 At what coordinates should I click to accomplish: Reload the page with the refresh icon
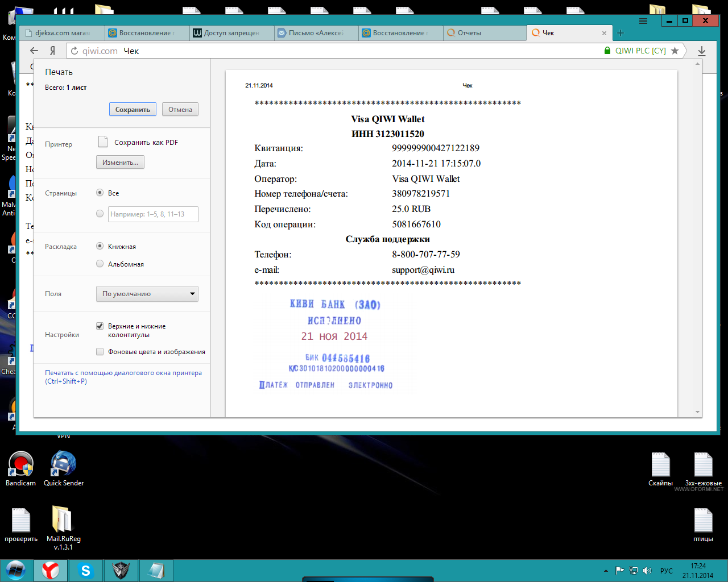click(x=75, y=51)
